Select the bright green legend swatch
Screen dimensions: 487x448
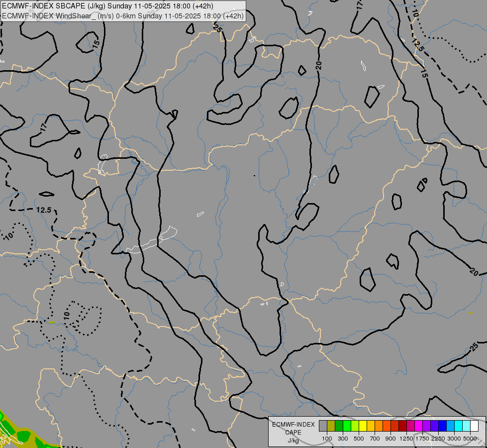click(x=347, y=426)
